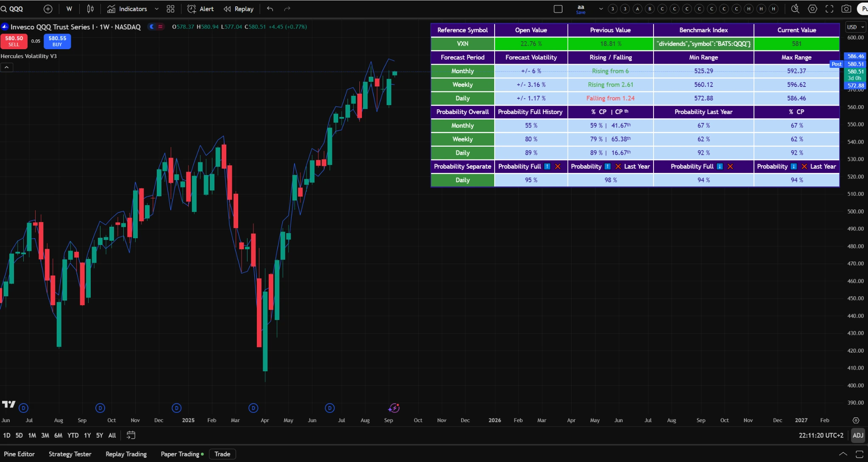The height and width of the screenshot is (462, 868).
Task: Open the go-to-date calendar icon
Action: click(131, 435)
